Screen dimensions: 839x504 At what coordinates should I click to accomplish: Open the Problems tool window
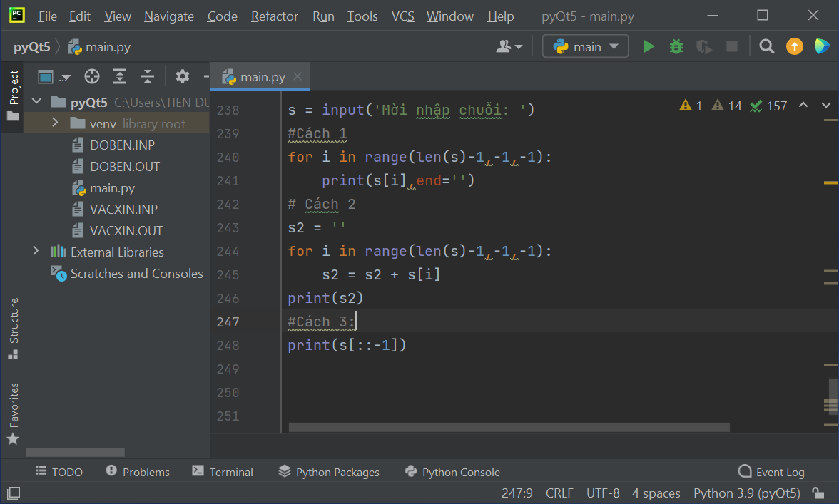pos(138,472)
